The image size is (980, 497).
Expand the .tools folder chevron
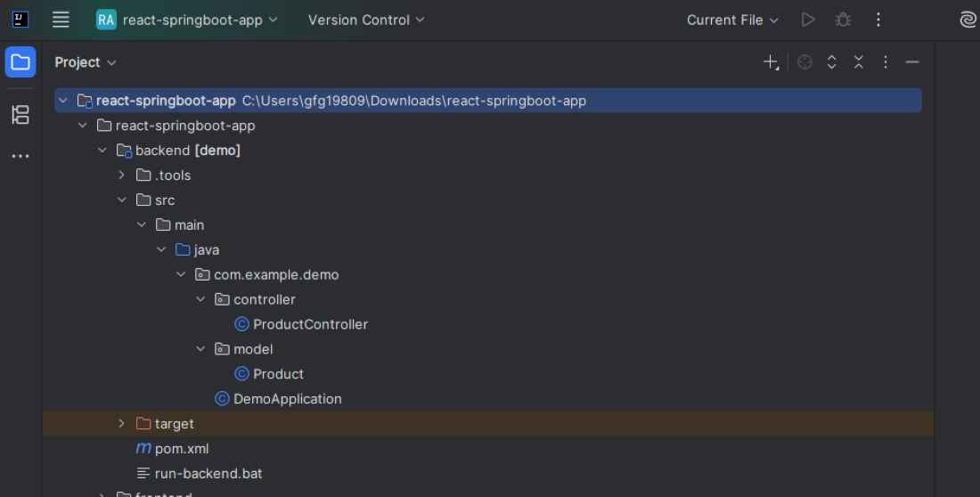(x=122, y=175)
